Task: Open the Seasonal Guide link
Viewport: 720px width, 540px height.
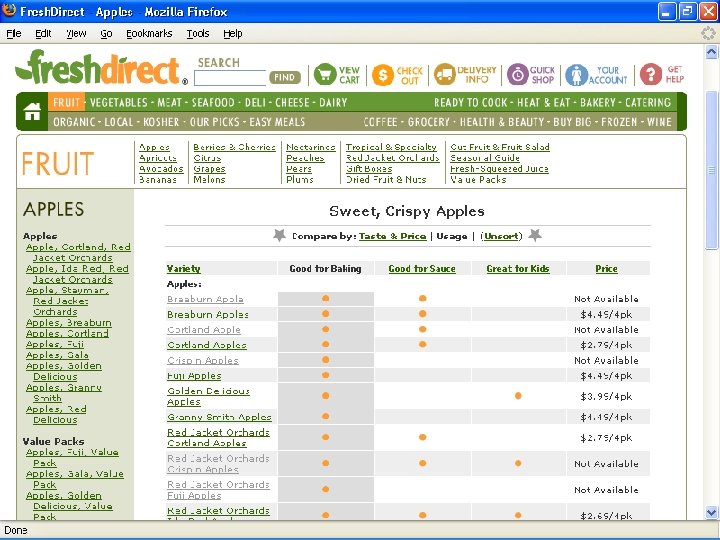Action: [484, 158]
